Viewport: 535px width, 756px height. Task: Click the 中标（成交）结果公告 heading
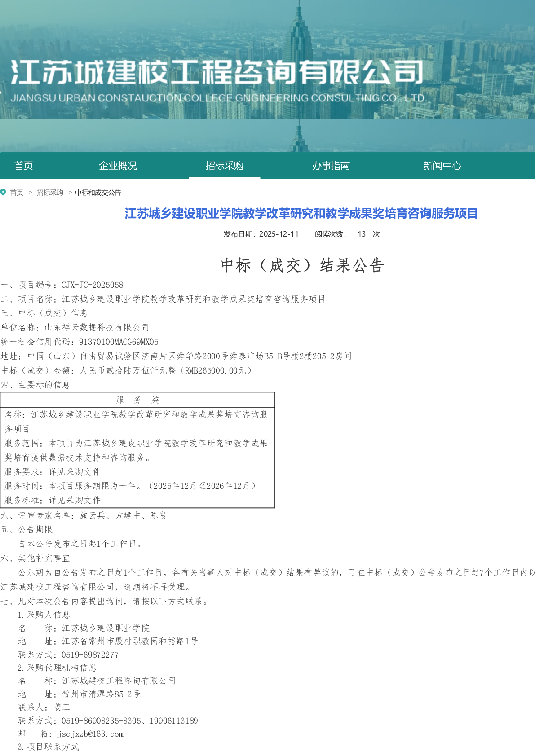pyautogui.click(x=302, y=265)
